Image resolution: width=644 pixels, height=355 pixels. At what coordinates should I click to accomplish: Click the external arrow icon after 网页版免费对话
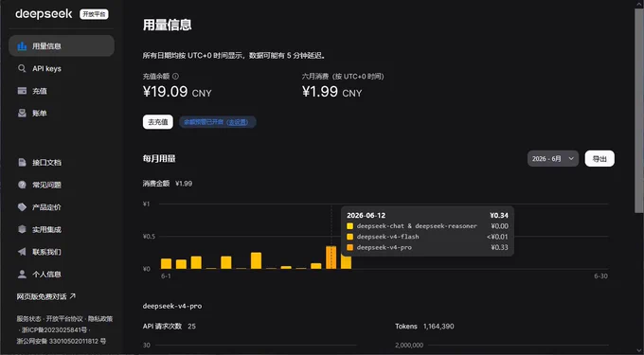(x=73, y=296)
